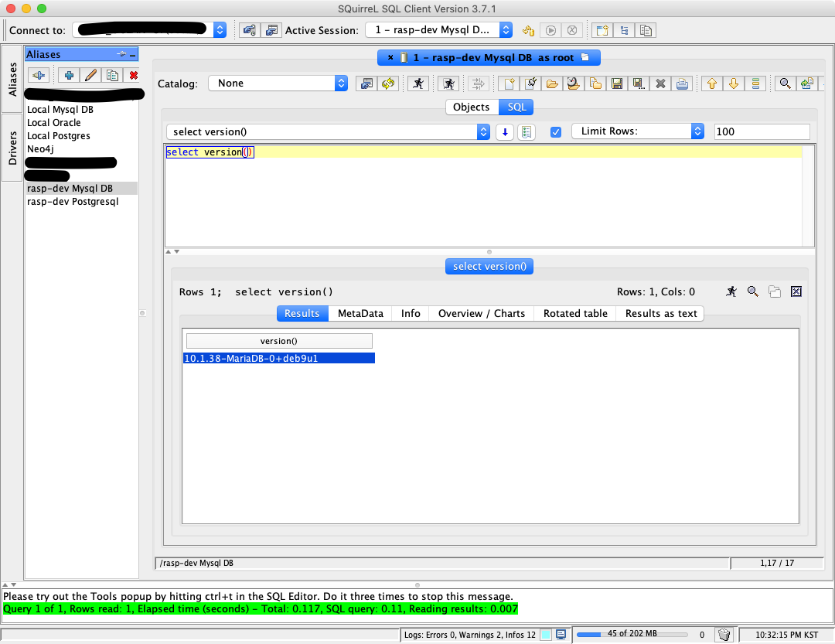Click the 10.1.38-MariaDB result cell
Screen dimensions: 835x644
point(279,359)
